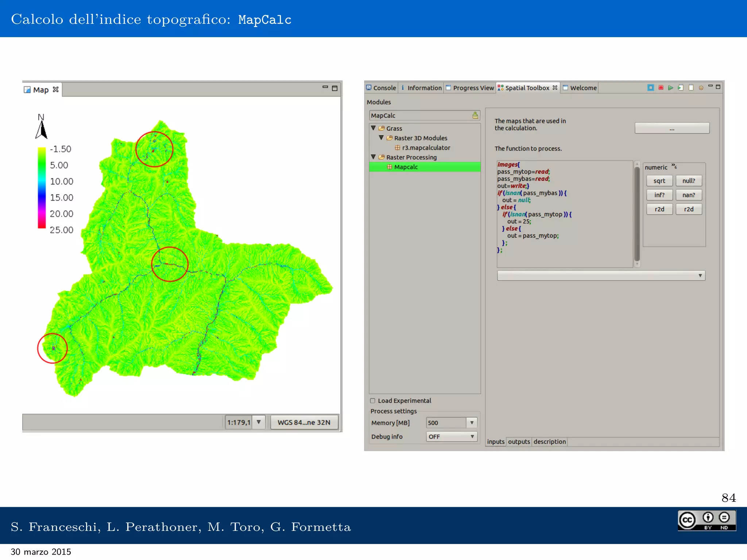This screenshot has width=747, height=560.
Task: Close the Map view tab
Action: [55, 89]
